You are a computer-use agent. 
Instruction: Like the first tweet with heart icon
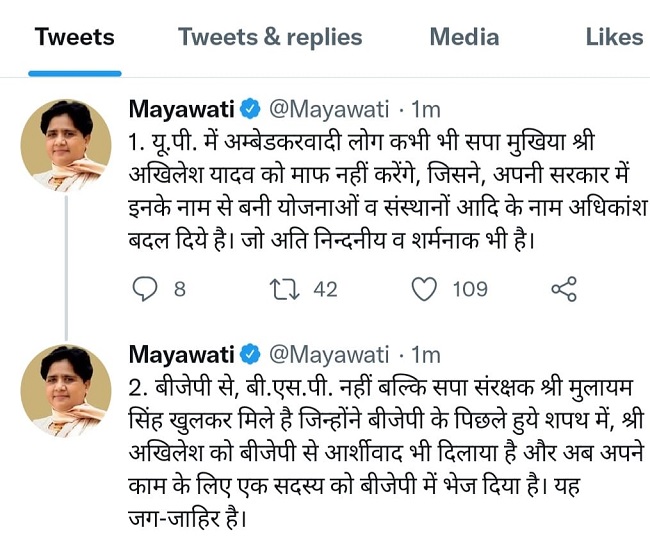pos(425,290)
